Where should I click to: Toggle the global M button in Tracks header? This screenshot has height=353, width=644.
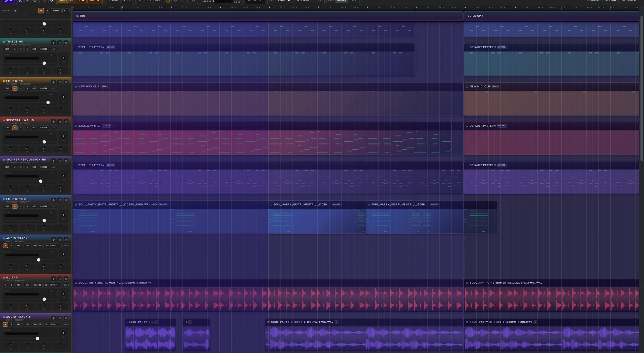tap(41, 11)
